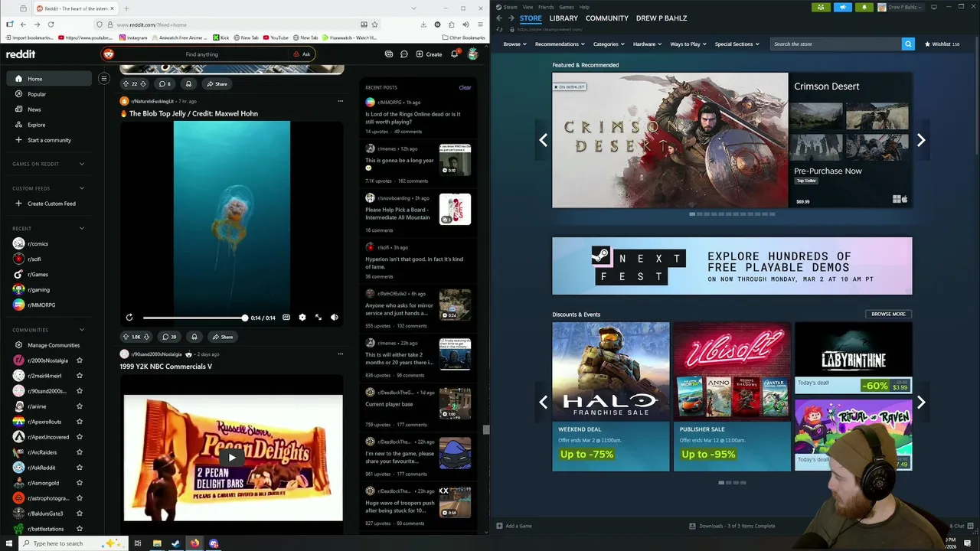Collapse Games on Reddit section
980x551 pixels.
[82, 164]
